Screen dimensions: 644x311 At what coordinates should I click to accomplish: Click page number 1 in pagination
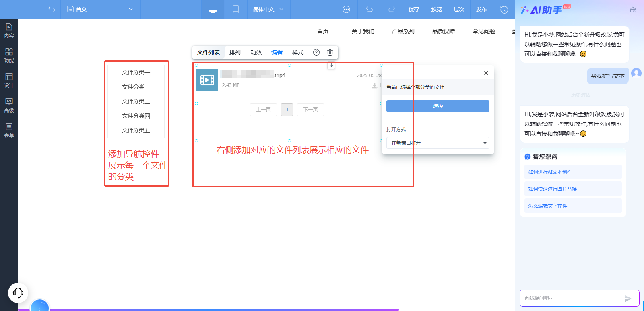(287, 110)
